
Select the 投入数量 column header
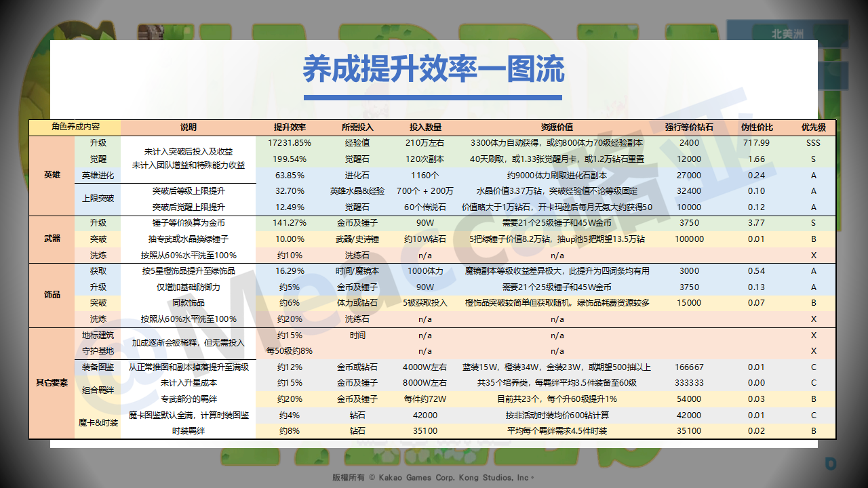425,127
